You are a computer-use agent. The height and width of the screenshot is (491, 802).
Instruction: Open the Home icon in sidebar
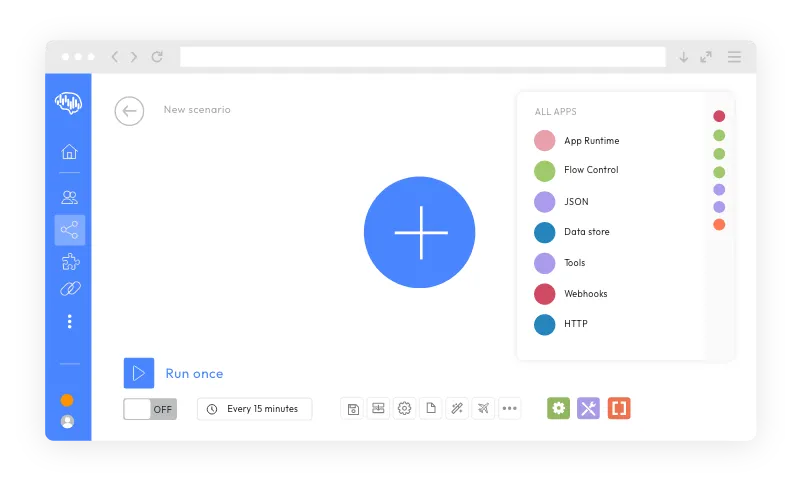(x=70, y=151)
